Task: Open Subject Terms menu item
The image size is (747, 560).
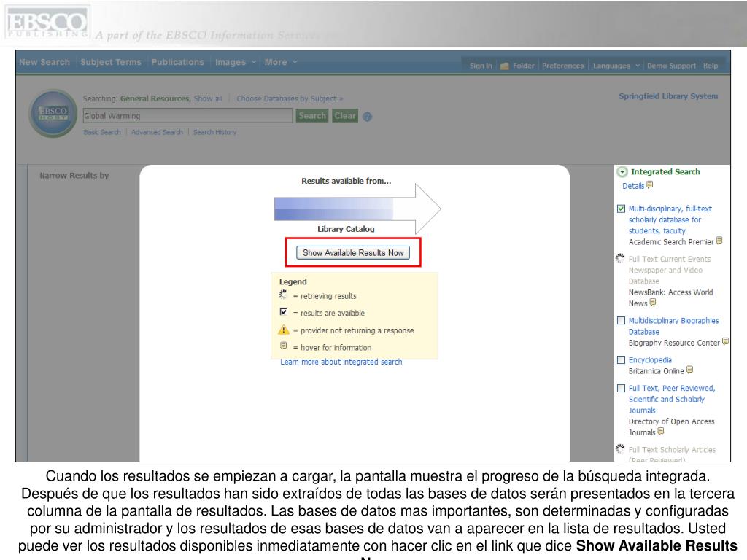Action: [111, 63]
